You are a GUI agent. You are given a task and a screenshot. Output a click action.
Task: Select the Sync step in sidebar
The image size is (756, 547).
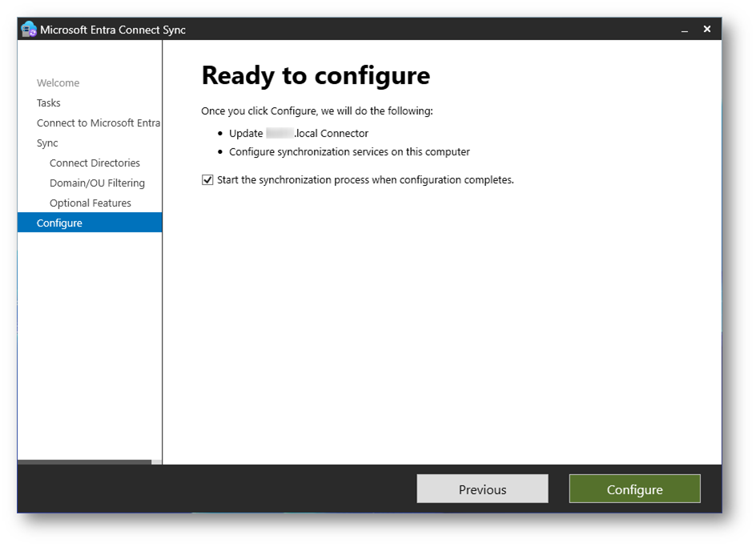[x=47, y=143]
